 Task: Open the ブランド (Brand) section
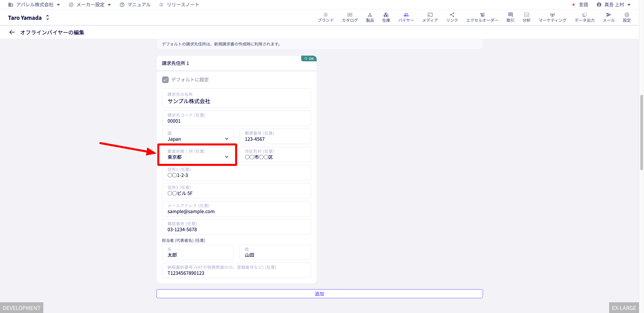[325, 17]
